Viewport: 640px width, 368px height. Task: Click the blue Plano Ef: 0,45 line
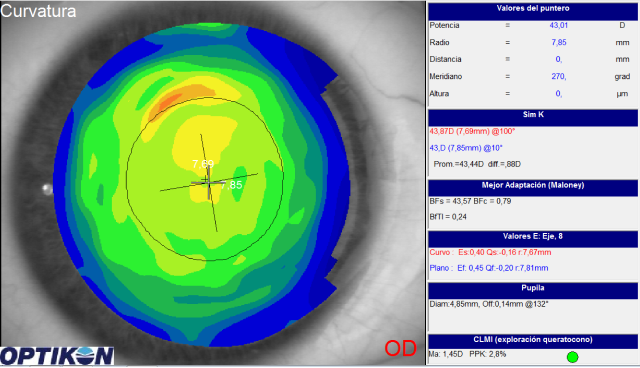click(489, 268)
